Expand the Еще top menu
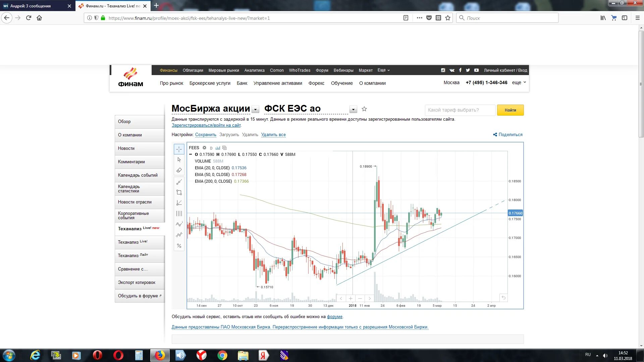This screenshot has width=644, height=362. point(383,70)
